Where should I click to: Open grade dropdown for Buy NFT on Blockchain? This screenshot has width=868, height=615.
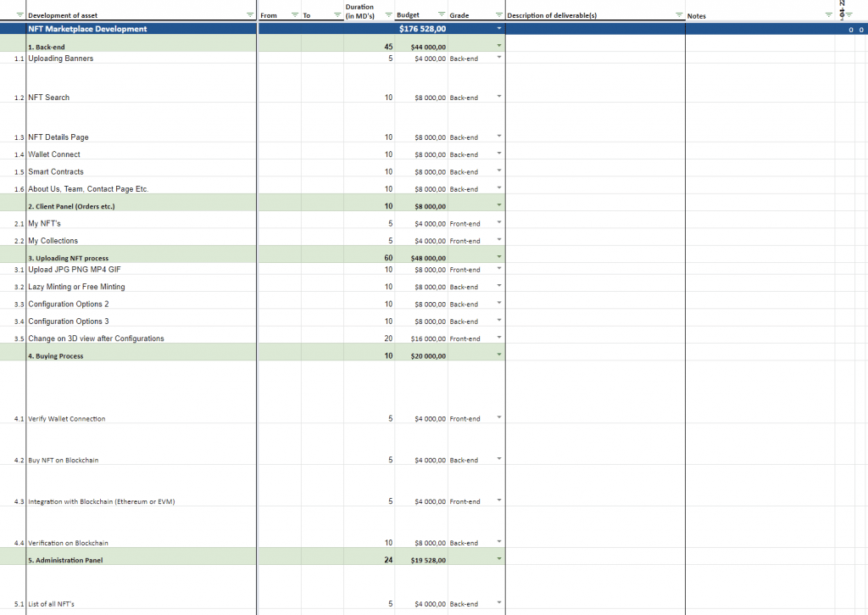point(498,459)
